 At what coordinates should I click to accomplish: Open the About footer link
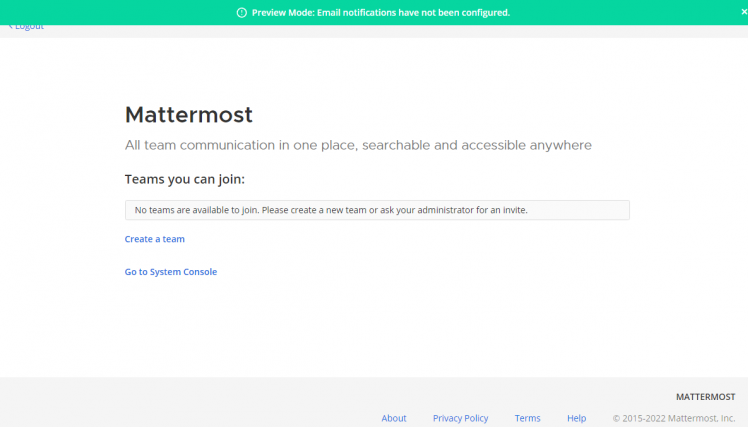[x=394, y=418]
